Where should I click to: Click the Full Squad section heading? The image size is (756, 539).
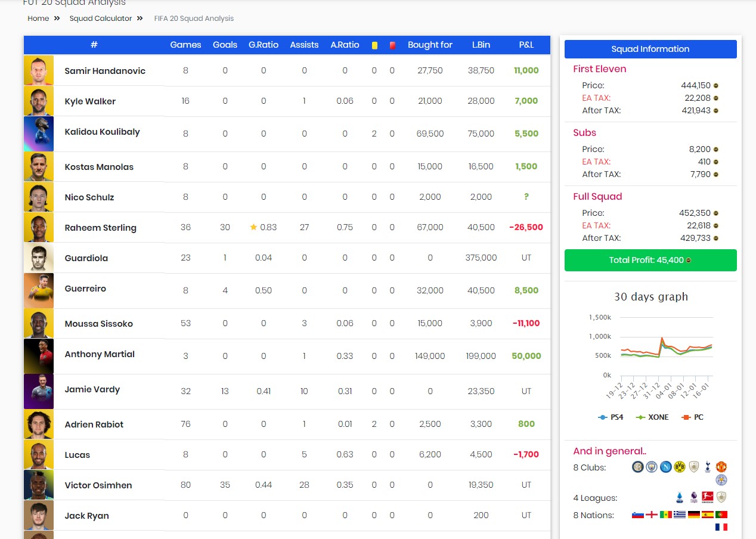(597, 197)
